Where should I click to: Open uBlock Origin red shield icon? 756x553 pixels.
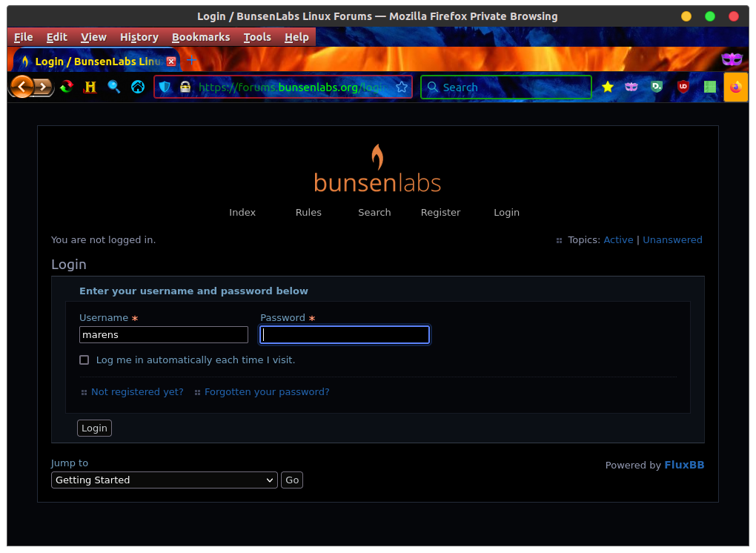point(683,87)
